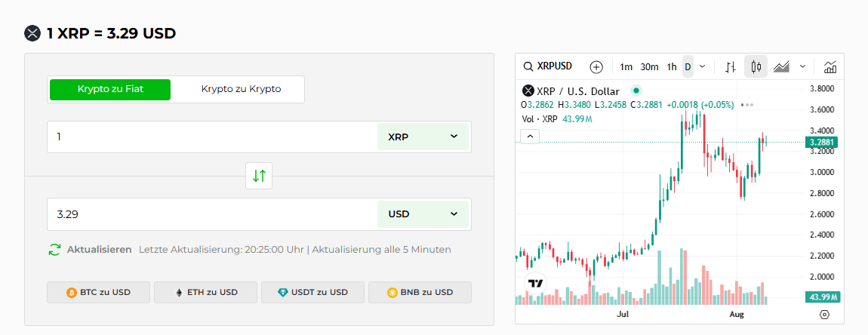Switch to Krypto zu Fiat mode
Image resolution: width=868 pixels, height=335 pixels.
(110, 89)
